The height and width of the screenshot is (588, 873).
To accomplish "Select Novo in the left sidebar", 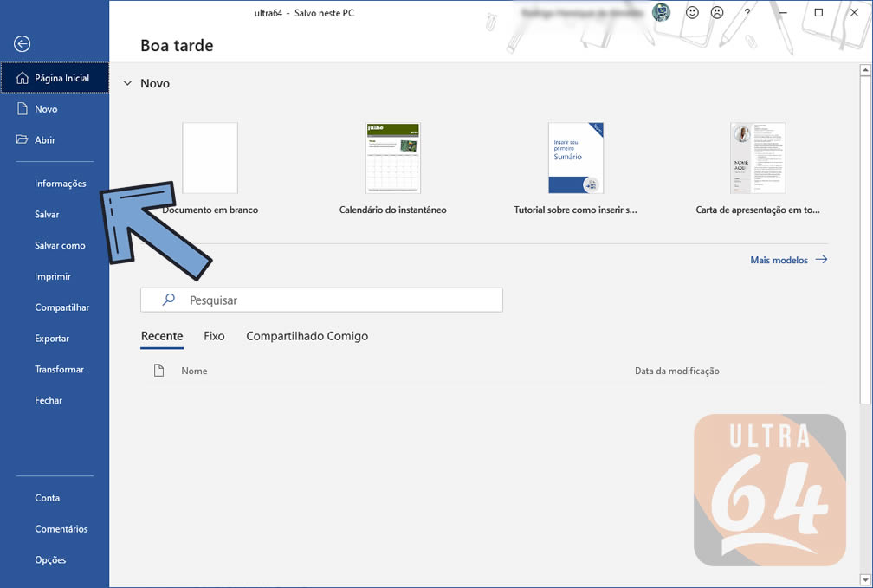I will pyautogui.click(x=46, y=109).
